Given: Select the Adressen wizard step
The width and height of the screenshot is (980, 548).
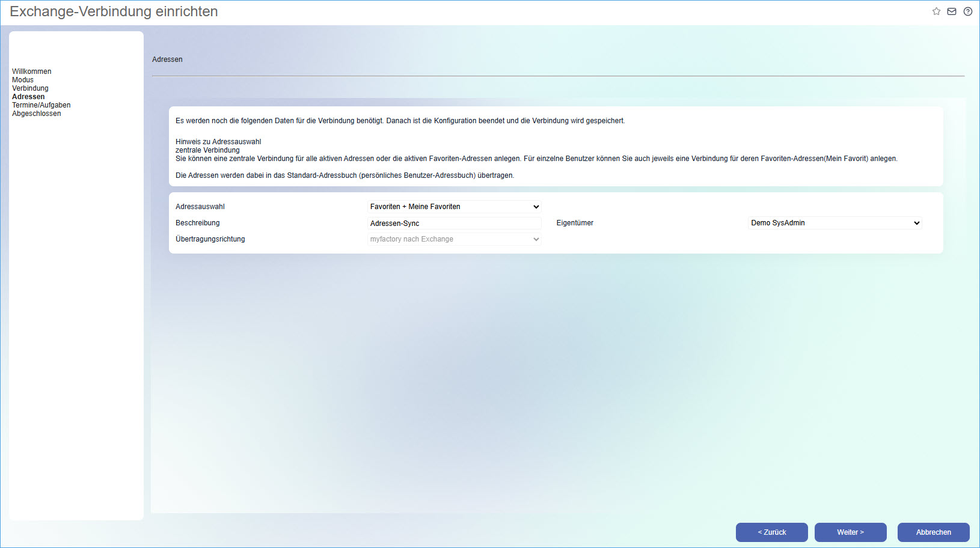Looking at the screenshot, I should coord(28,97).
